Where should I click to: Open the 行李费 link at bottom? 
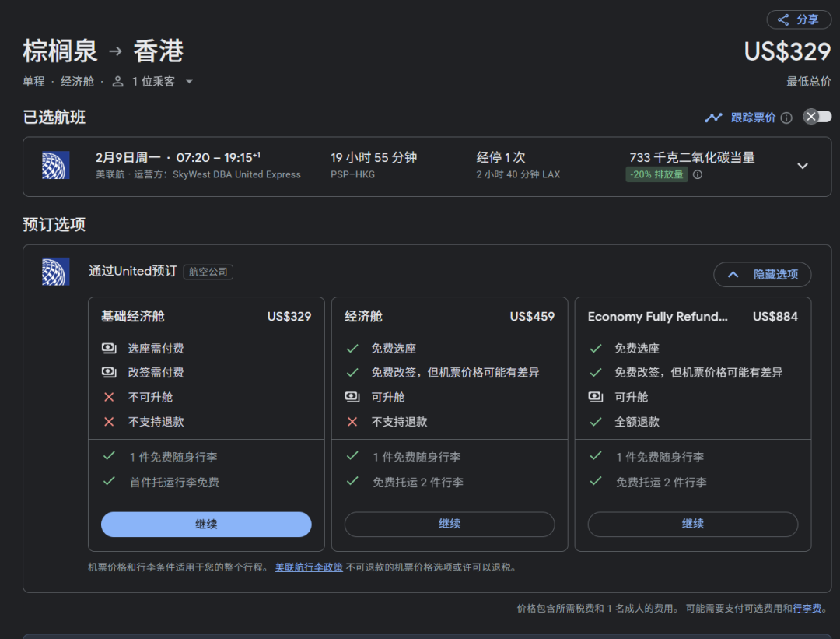807,609
